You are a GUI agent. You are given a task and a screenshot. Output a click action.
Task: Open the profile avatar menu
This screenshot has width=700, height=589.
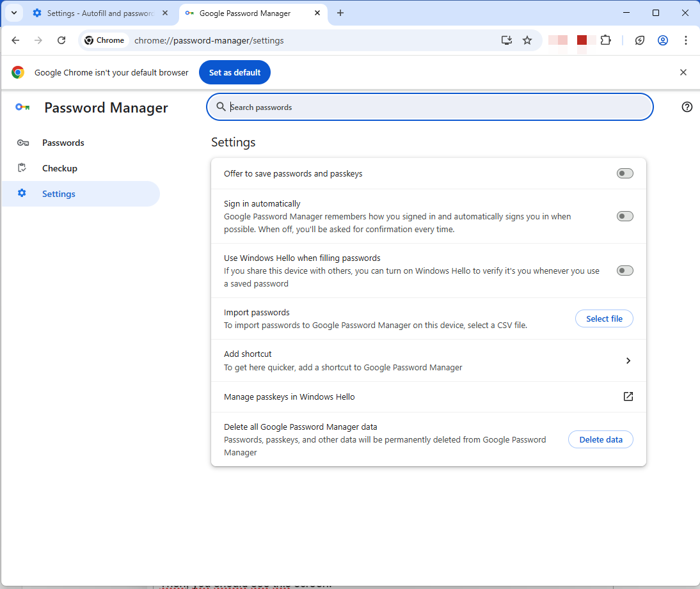point(663,40)
